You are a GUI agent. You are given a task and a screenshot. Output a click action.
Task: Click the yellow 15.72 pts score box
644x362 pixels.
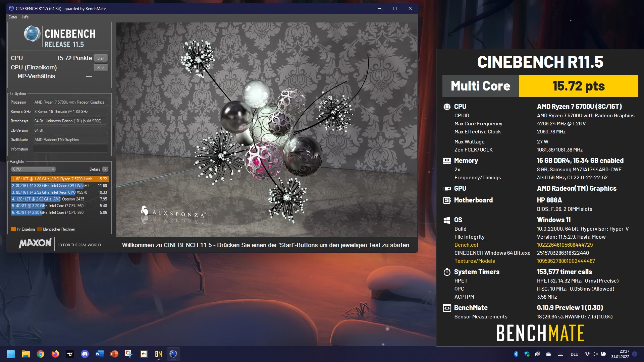[x=578, y=86]
